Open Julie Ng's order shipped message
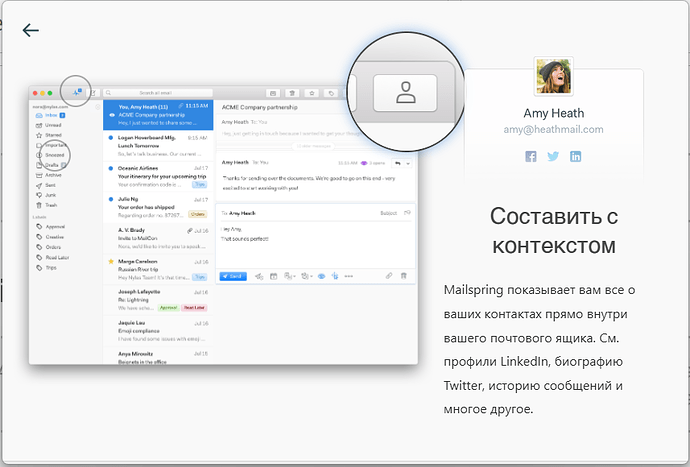The height and width of the screenshot is (467, 690). pos(158,207)
